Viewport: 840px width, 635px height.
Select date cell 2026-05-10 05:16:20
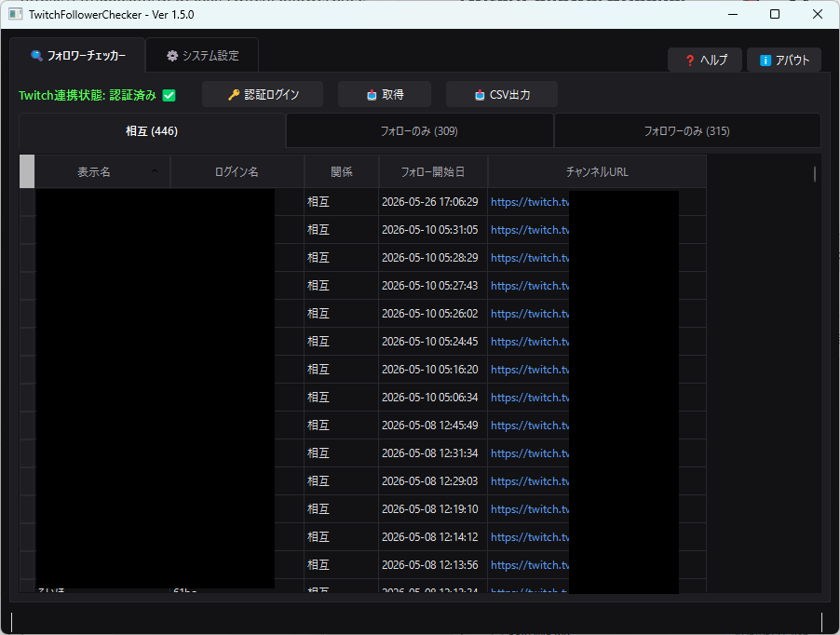[x=433, y=370]
